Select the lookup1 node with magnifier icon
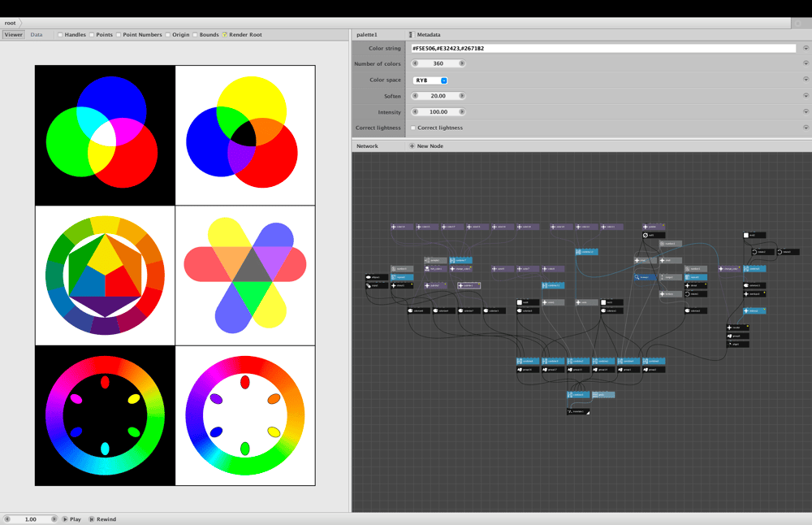The image size is (812, 525). (x=646, y=277)
